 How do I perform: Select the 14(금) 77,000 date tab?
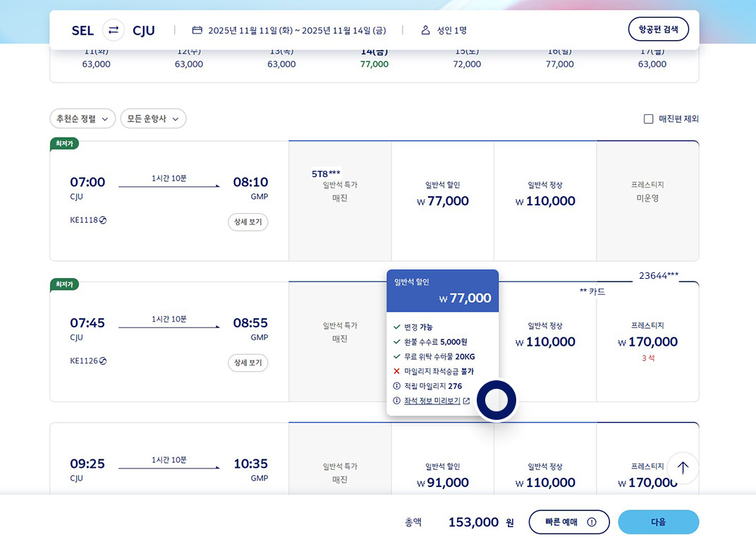(x=374, y=59)
